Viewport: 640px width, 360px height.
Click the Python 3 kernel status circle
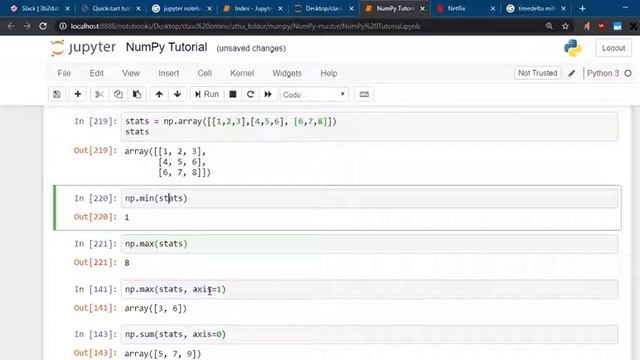[628, 73]
